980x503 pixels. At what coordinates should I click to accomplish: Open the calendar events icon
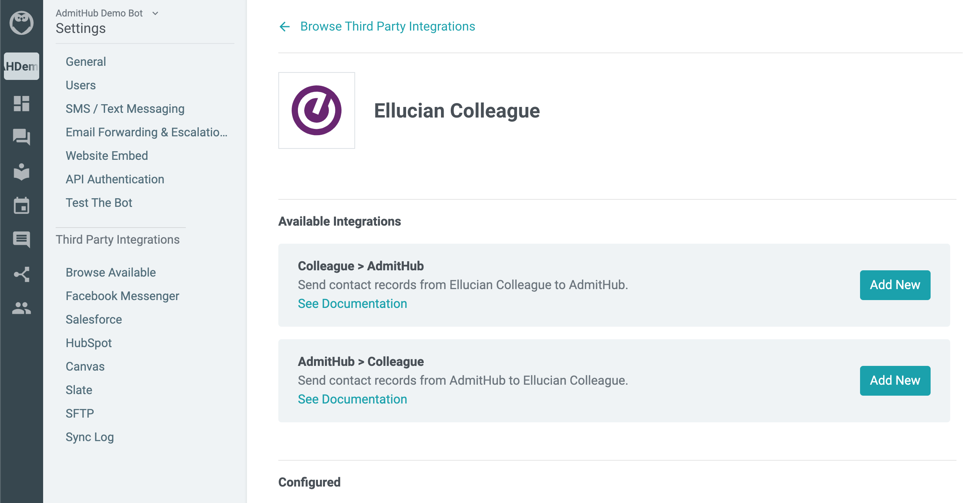pos(22,205)
